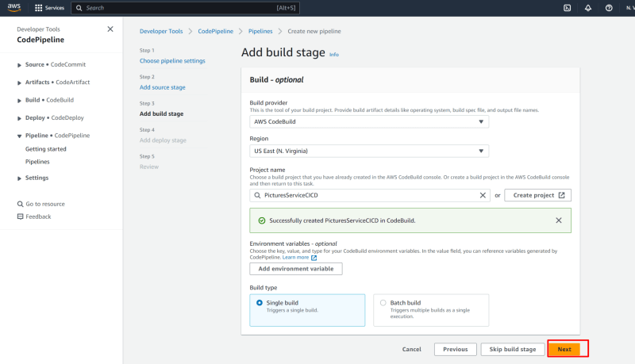Open Getting started in the sidebar

tap(46, 149)
